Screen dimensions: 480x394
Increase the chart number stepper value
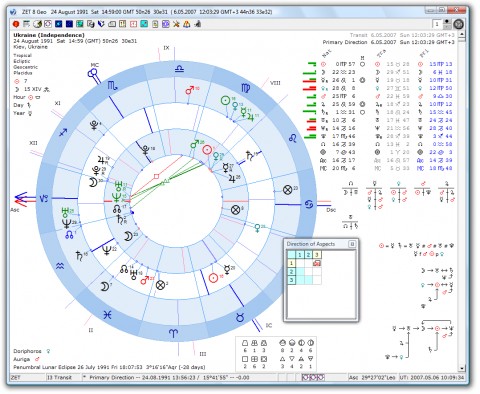[x=447, y=22]
